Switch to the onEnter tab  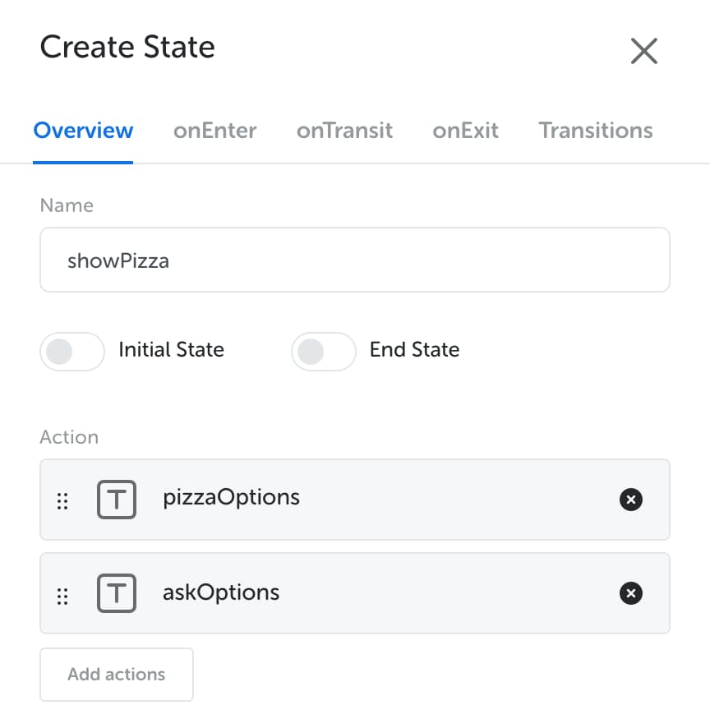[214, 131]
